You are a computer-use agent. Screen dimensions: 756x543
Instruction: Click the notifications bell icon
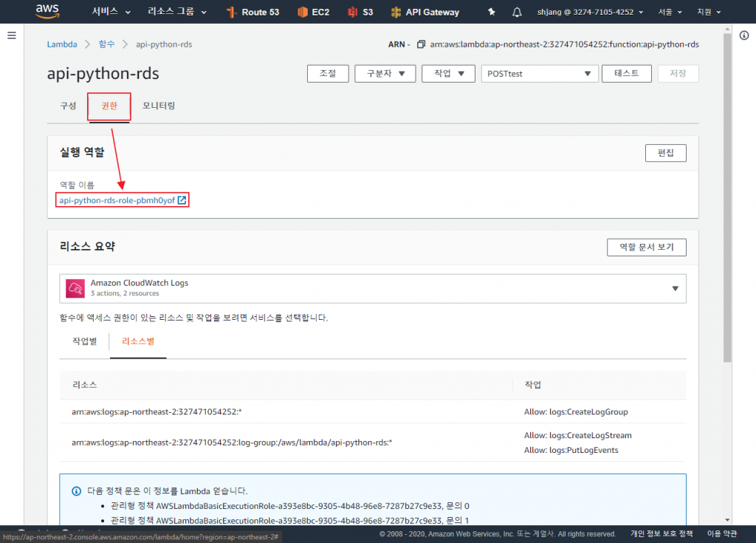pyautogui.click(x=516, y=11)
